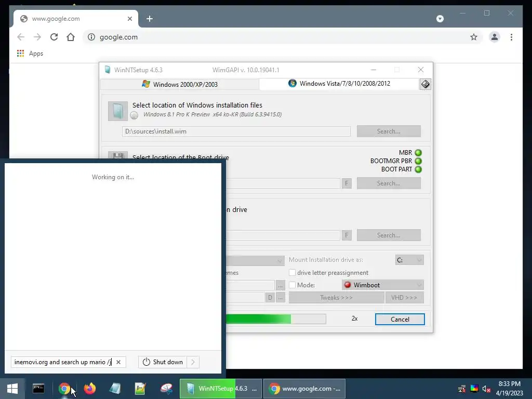
Task: Click the Shut down button
Action: click(x=163, y=362)
